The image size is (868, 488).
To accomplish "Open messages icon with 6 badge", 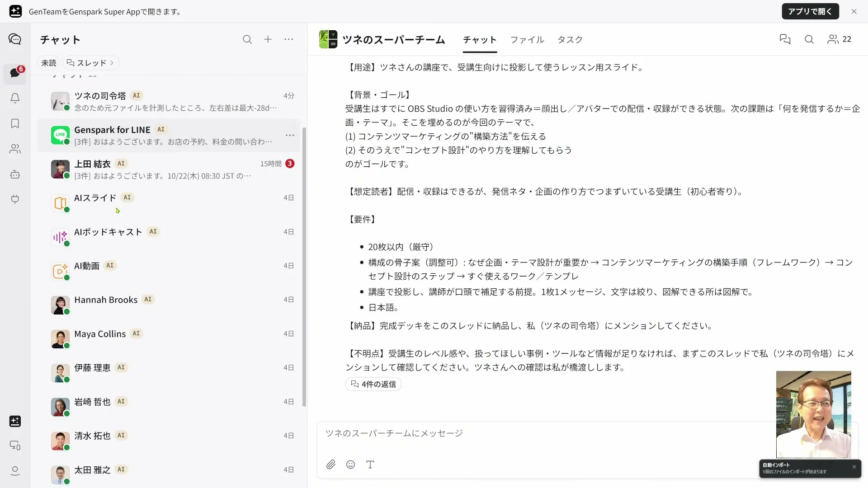I will coord(15,73).
